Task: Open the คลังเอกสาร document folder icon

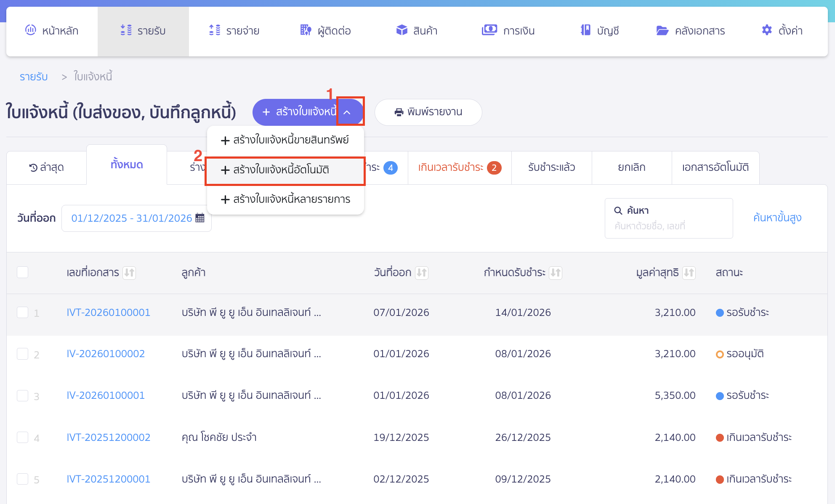Action: click(x=662, y=30)
